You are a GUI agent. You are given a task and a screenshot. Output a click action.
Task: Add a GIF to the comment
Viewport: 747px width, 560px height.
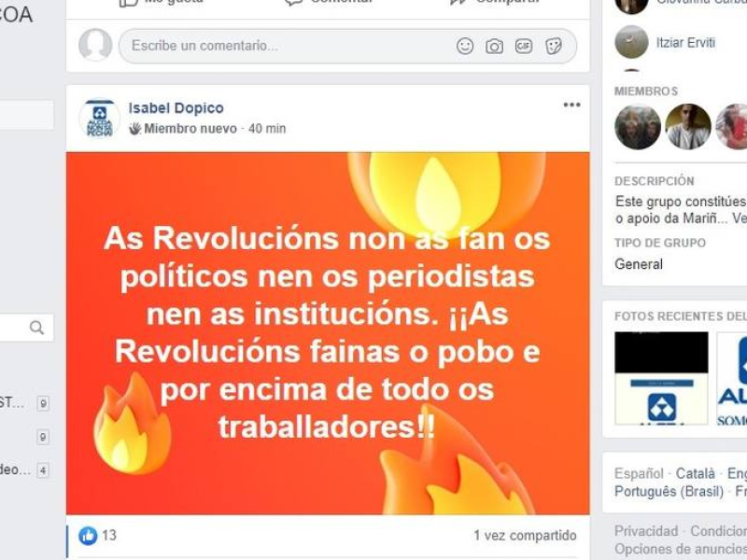pyautogui.click(x=524, y=46)
